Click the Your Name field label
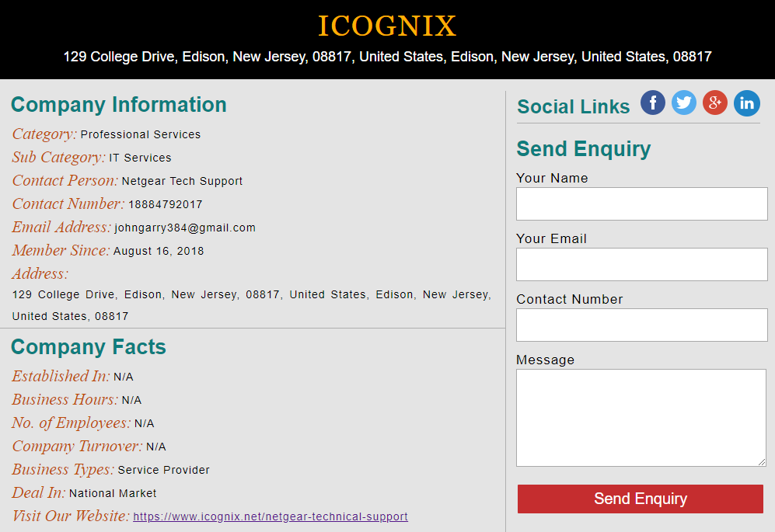Image resolution: width=775 pixels, height=532 pixels. pyautogui.click(x=552, y=178)
